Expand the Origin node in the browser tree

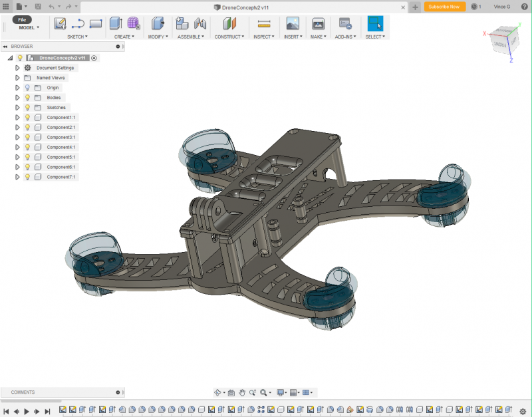[x=17, y=87]
